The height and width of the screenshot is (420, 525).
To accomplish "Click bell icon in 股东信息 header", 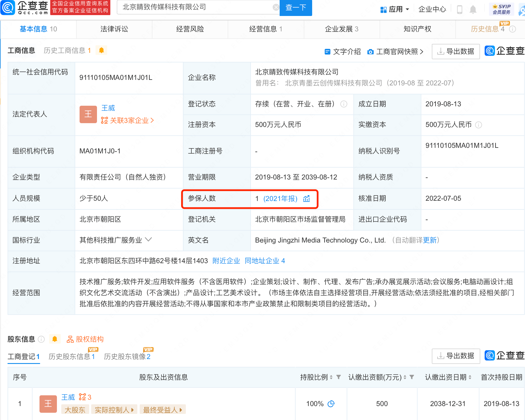I will (55, 339).
